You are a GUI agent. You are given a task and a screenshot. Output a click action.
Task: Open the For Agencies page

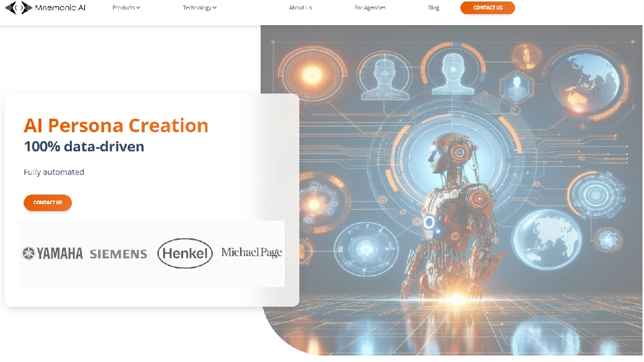pos(370,8)
